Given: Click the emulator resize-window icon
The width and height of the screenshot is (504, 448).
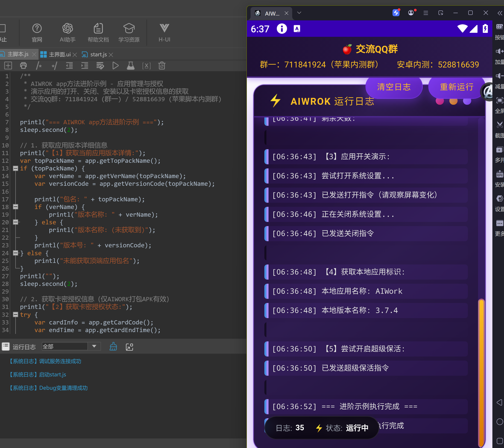Looking at the screenshot, I should (441, 13).
